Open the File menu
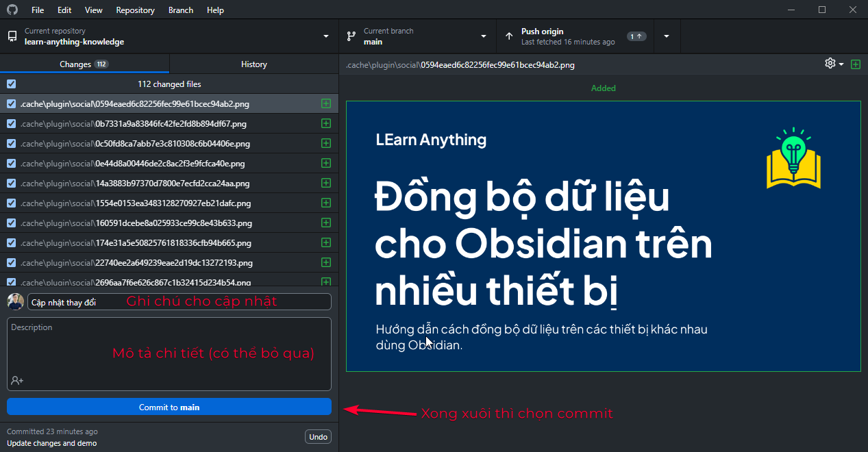This screenshot has height=452, width=868. pos(38,10)
